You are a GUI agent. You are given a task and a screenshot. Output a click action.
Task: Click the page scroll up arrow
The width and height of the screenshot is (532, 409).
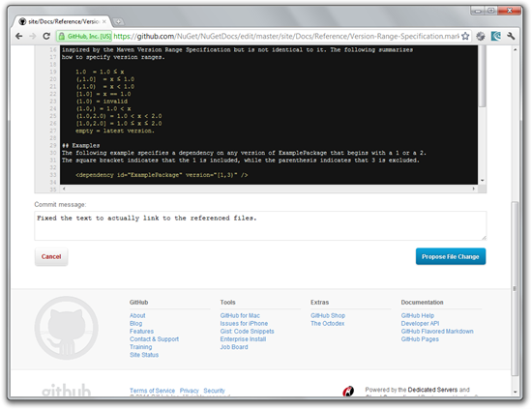click(515, 49)
